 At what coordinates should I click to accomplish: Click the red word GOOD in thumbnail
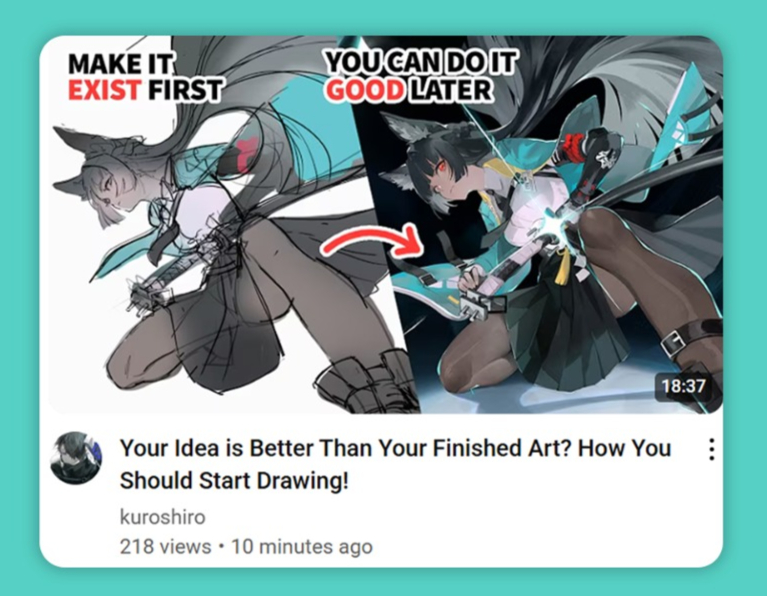[x=365, y=90]
